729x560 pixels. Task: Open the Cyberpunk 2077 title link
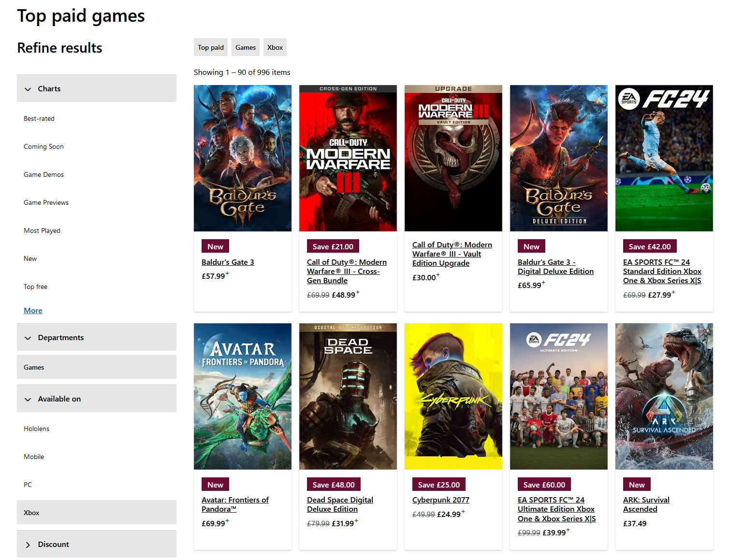441,500
